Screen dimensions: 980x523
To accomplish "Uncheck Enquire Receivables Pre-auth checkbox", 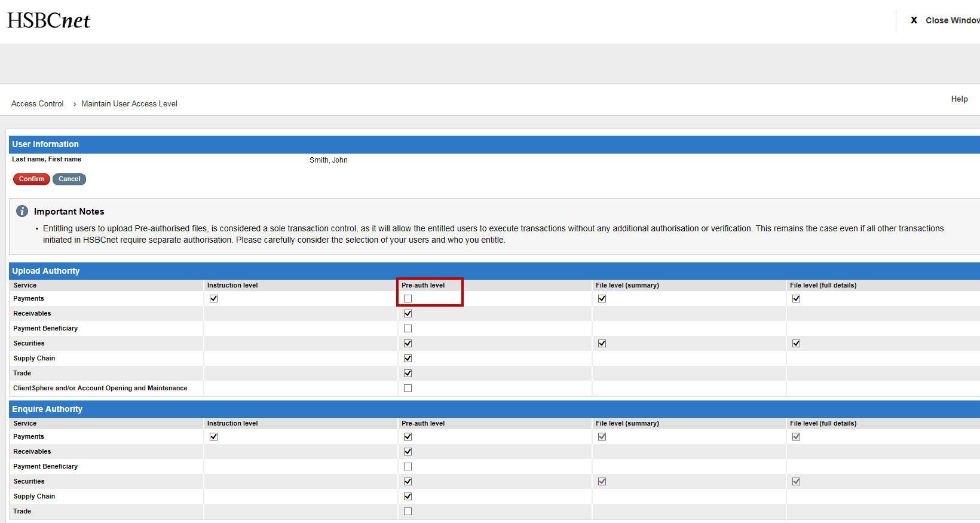I will (408, 451).
